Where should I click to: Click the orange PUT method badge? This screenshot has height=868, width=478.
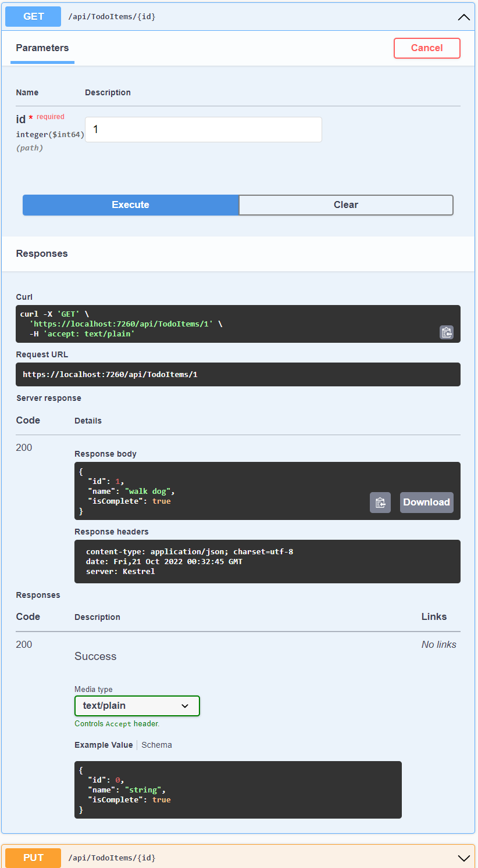click(x=33, y=858)
